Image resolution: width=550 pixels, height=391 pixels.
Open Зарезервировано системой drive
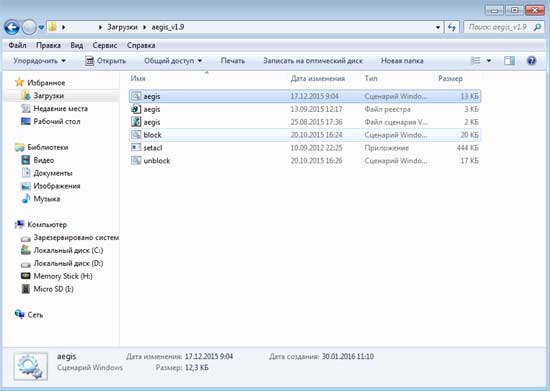click(76, 238)
